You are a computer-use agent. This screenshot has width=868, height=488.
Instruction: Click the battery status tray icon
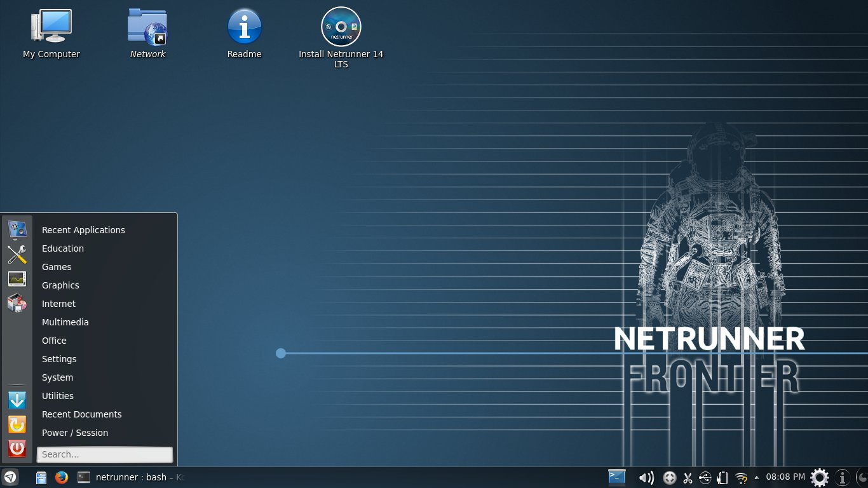tap(722, 478)
